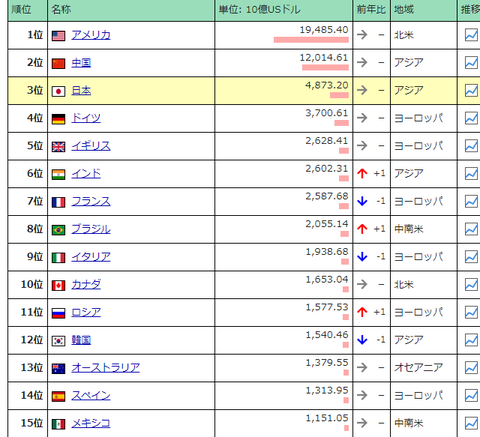This screenshot has height=437, width=480.
Task: Click the 1位 rank cell
Action: point(28,35)
